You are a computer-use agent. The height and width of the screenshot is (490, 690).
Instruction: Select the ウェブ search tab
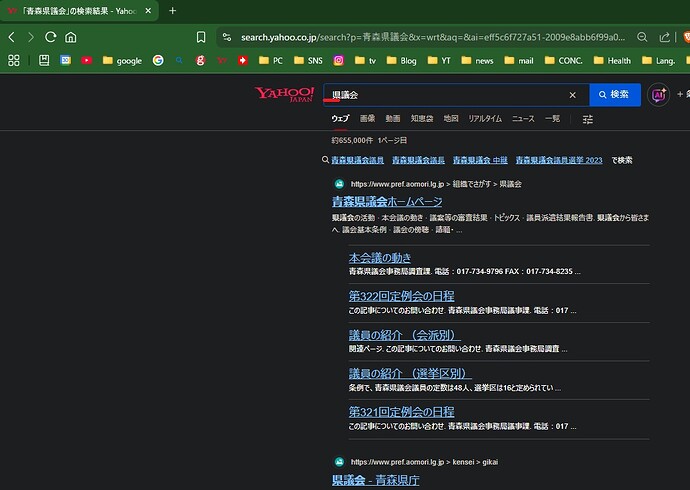pyautogui.click(x=340, y=118)
